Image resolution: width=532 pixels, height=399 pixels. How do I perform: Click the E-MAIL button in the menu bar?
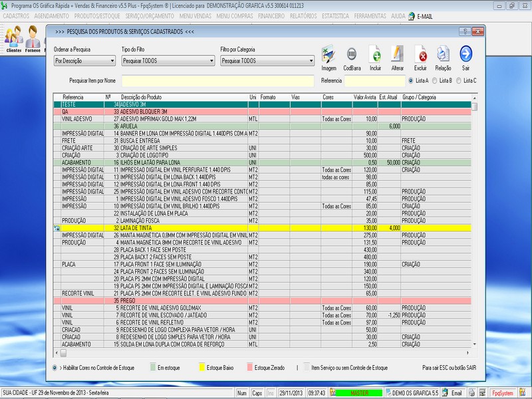(x=424, y=15)
